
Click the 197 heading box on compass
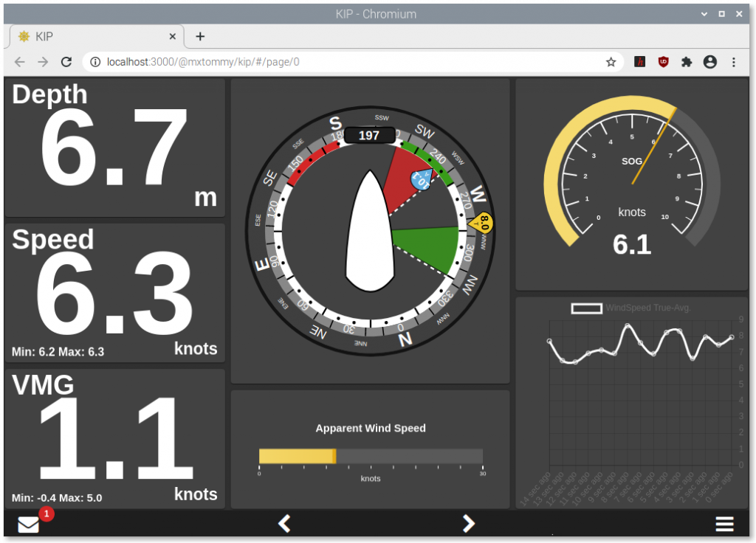(x=369, y=135)
